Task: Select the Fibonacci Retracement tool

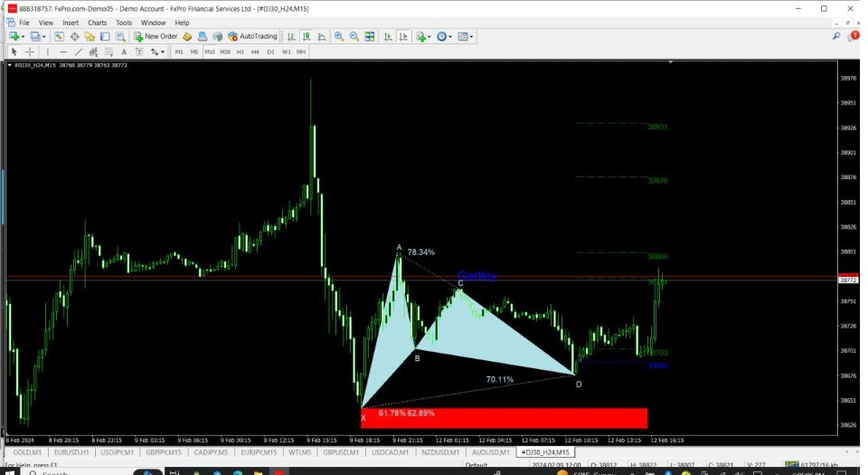Action: (108, 52)
